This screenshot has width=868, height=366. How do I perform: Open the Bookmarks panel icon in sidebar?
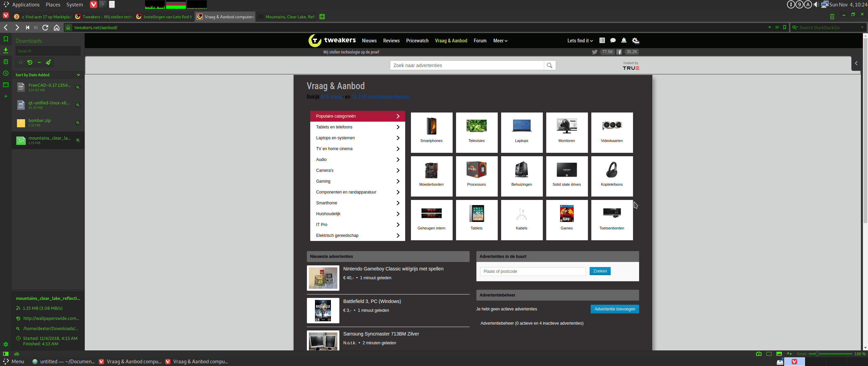coord(6,39)
